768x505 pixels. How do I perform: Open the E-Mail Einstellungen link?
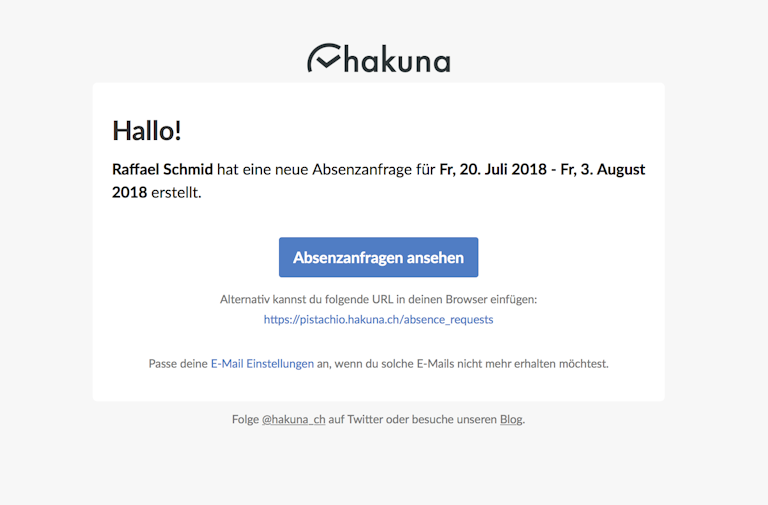(x=262, y=363)
